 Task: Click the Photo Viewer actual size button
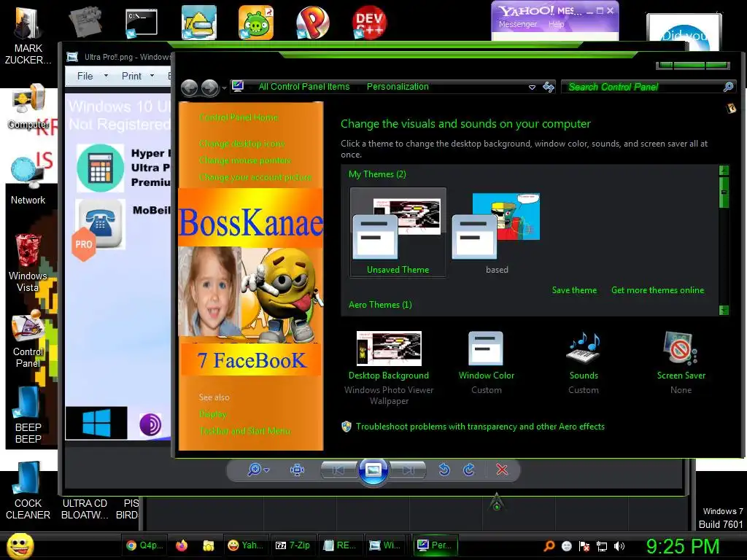tap(298, 470)
